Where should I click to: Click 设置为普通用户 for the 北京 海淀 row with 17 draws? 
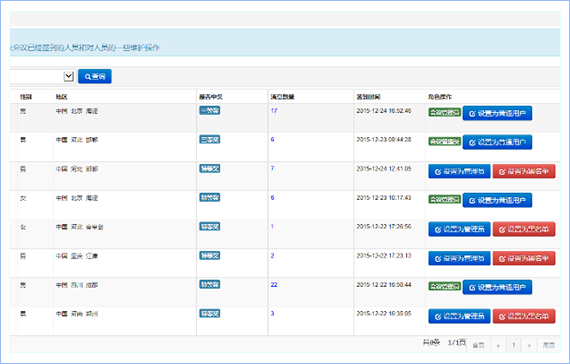pyautogui.click(x=497, y=113)
